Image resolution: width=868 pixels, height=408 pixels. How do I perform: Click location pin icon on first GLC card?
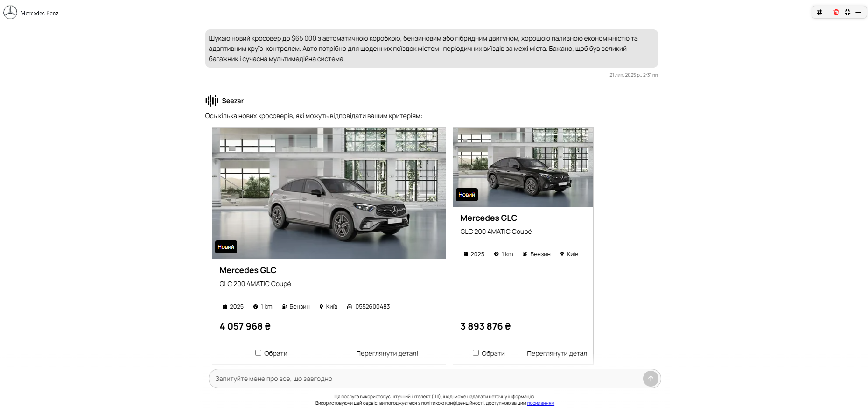click(321, 307)
